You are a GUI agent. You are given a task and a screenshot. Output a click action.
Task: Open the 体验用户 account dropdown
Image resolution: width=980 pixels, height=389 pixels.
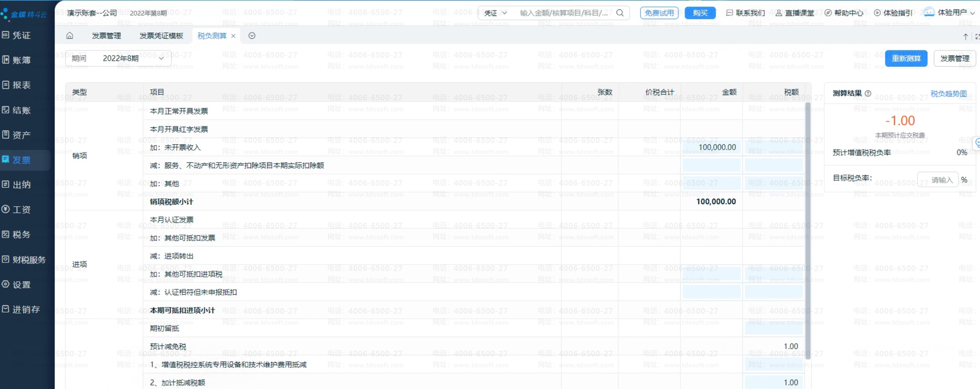point(950,13)
